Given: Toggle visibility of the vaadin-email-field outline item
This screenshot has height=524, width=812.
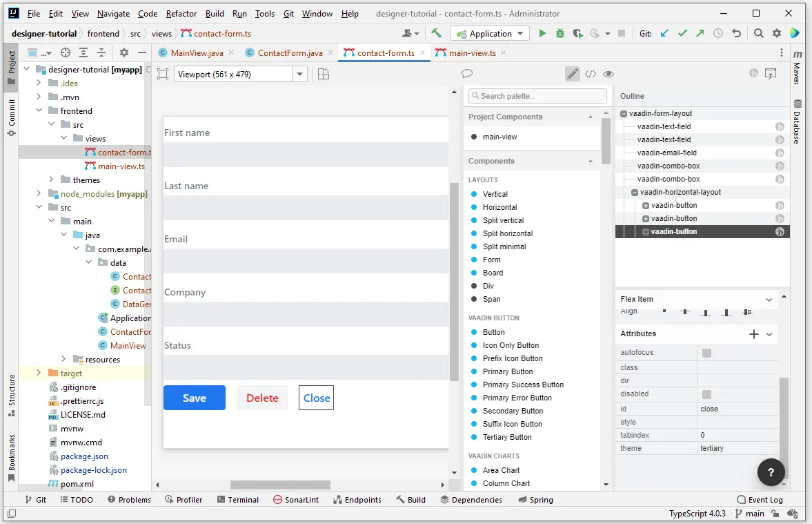Looking at the screenshot, I should pos(780,153).
